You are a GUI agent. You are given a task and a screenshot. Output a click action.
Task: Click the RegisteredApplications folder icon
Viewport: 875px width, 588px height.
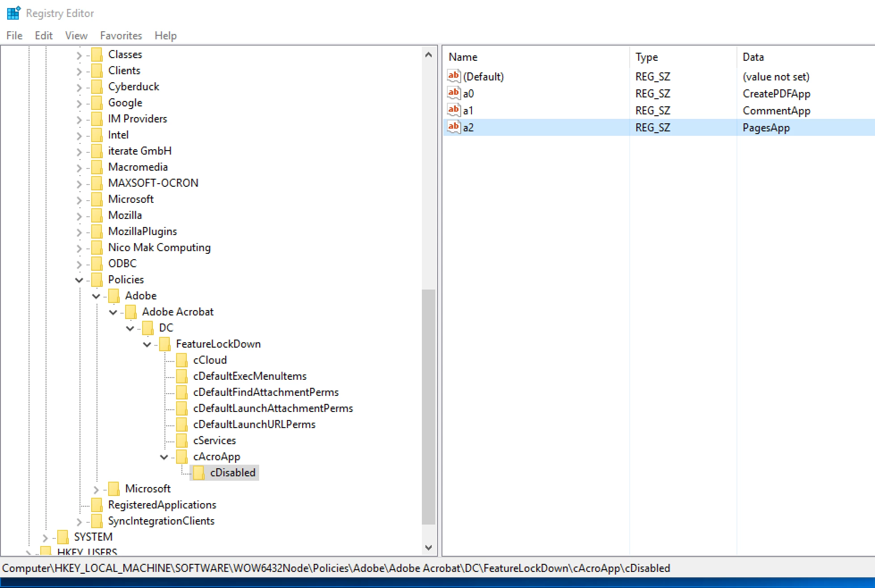tap(97, 505)
